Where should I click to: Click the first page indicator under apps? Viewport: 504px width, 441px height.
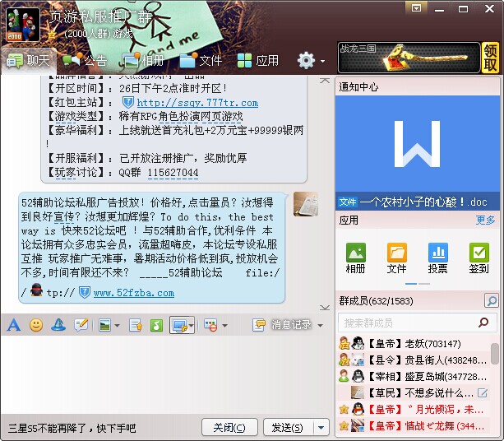411,284
